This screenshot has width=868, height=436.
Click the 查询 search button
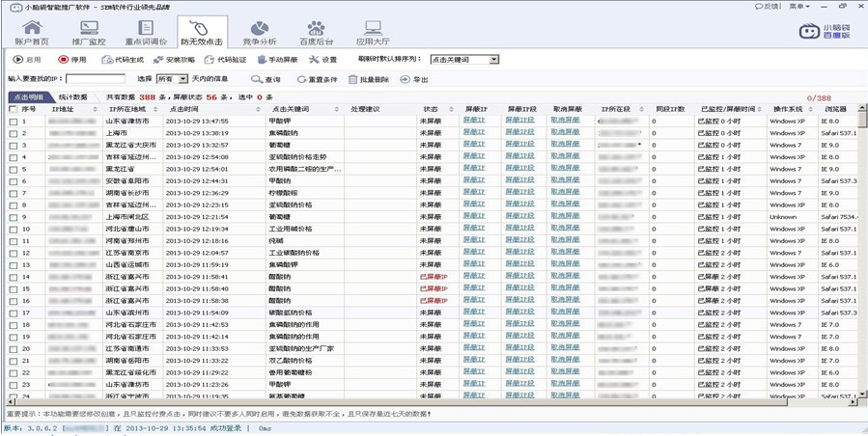point(266,79)
